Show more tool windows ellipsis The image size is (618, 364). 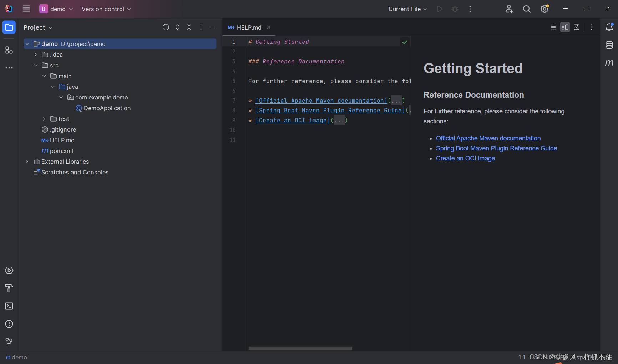pyautogui.click(x=9, y=68)
